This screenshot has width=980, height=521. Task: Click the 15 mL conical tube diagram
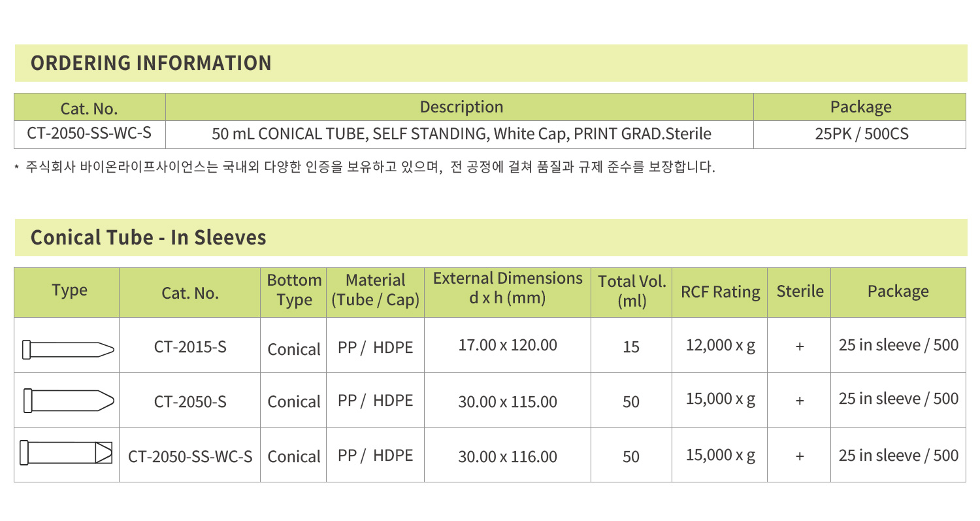68,349
